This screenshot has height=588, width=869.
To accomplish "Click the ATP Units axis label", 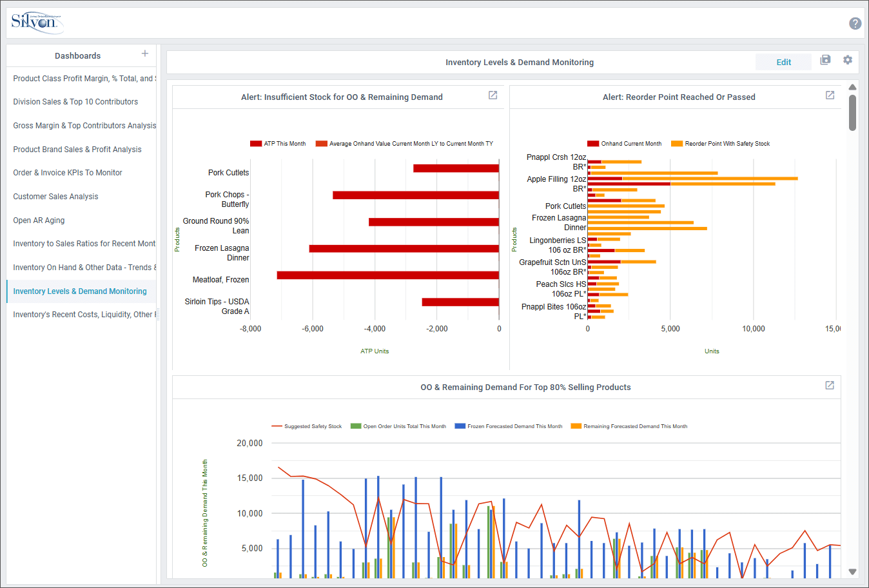I will 375,351.
